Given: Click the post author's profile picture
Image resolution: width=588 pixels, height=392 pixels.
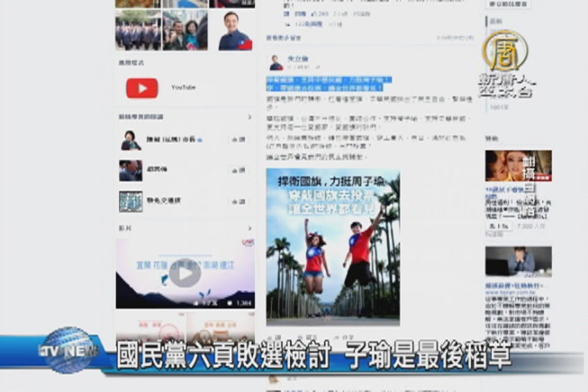Looking at the screenshot, I should pos(276,62).
